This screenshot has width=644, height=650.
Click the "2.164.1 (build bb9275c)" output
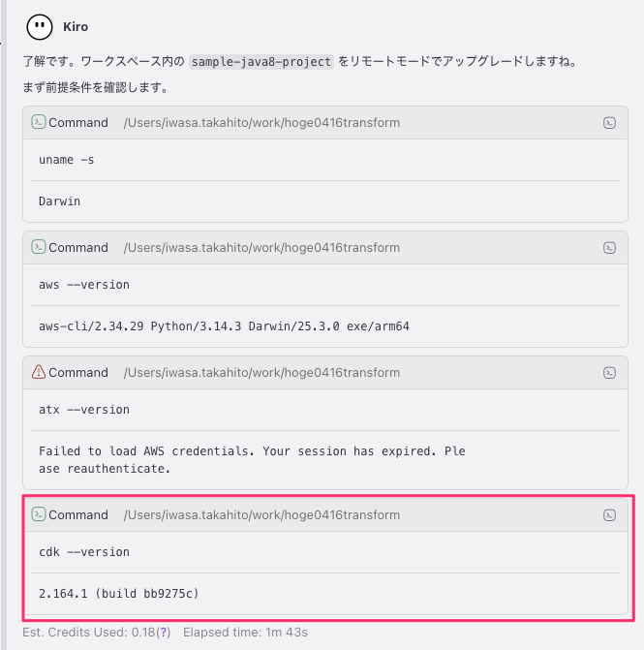119,593
